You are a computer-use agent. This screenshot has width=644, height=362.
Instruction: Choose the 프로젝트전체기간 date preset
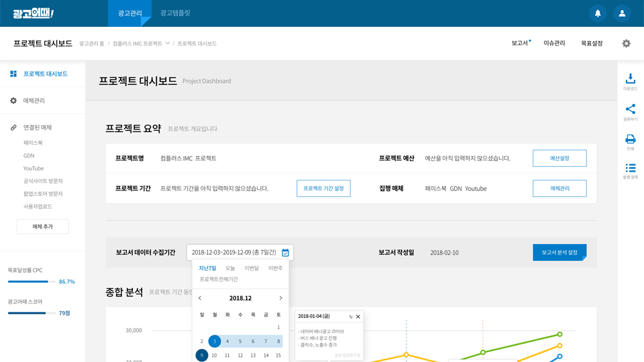coord(219,279)
